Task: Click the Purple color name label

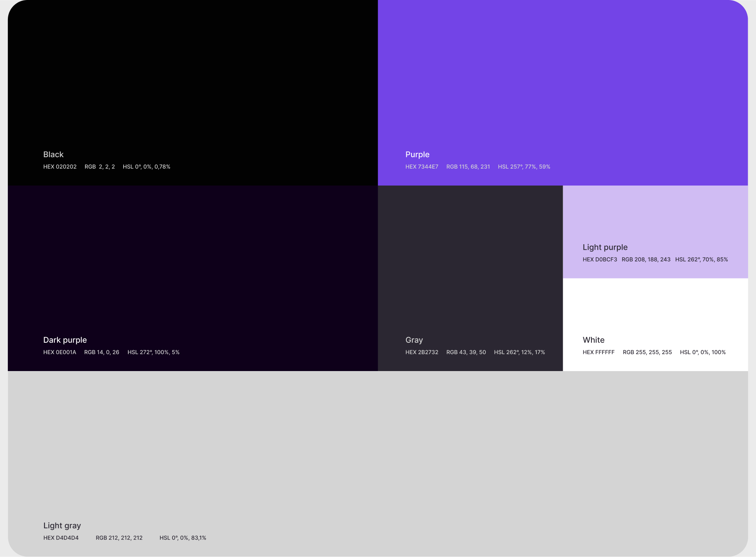Action: tap(417, 154)
